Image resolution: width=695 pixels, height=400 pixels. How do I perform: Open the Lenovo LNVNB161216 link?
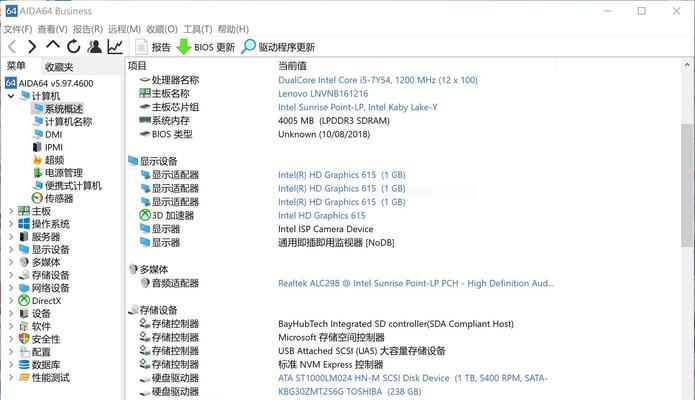pos(323,94)
